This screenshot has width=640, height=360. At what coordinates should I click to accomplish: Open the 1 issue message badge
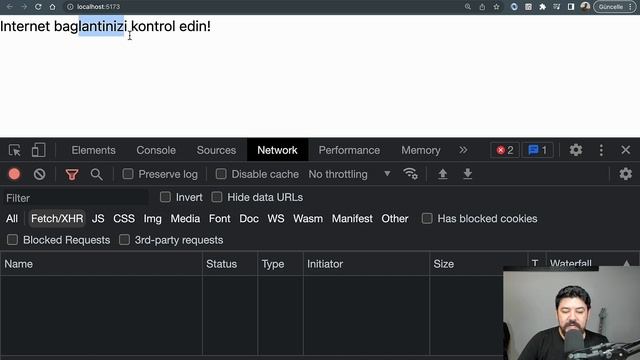[x=538, y=150]
